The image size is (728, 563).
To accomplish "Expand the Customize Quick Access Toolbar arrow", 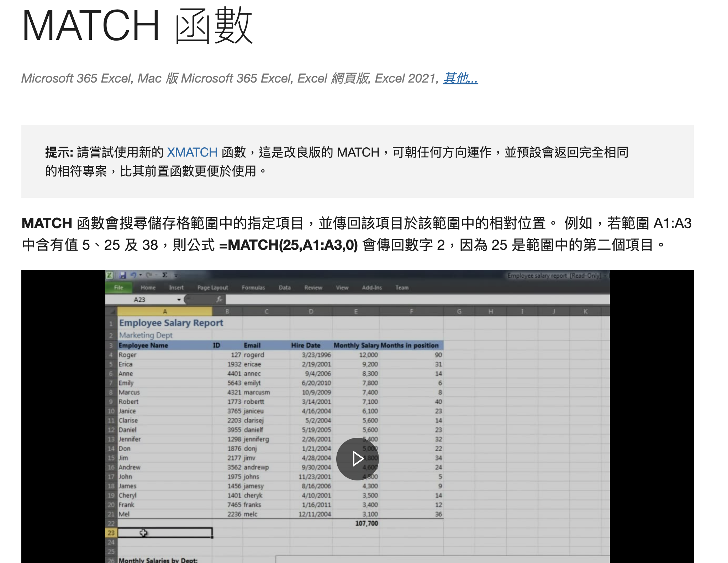I will [x=176, y=275].
